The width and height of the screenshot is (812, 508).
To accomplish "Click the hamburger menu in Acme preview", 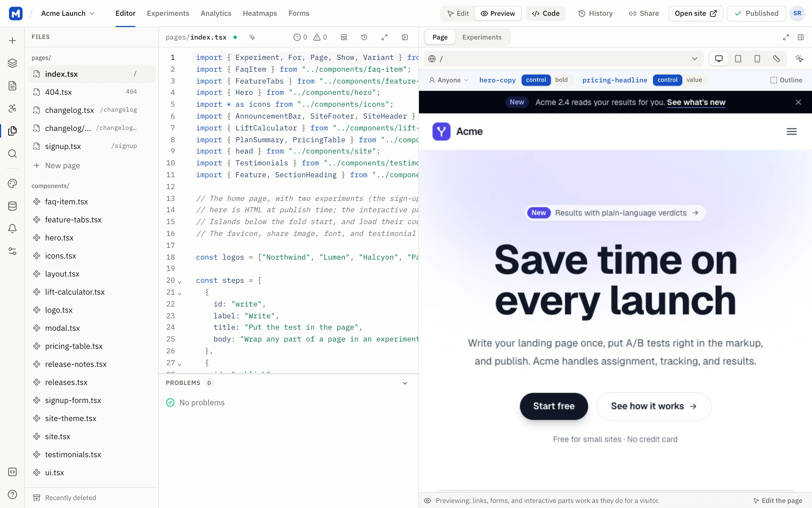I will pos(791,131).
